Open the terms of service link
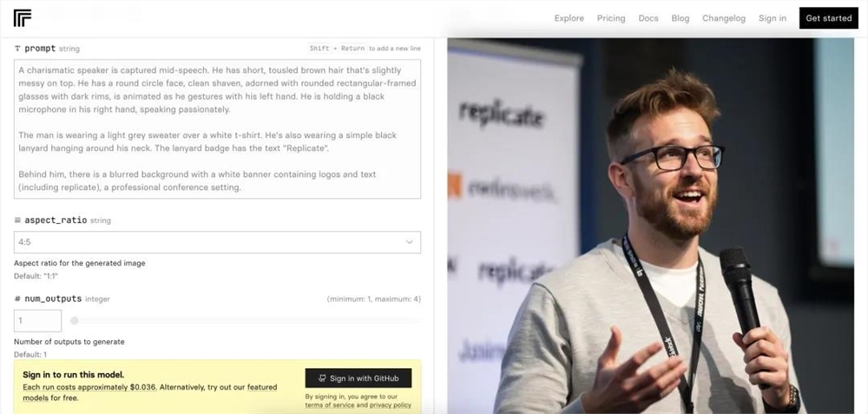This screenshot has width=868, height=414. click(x=329, y=405)
